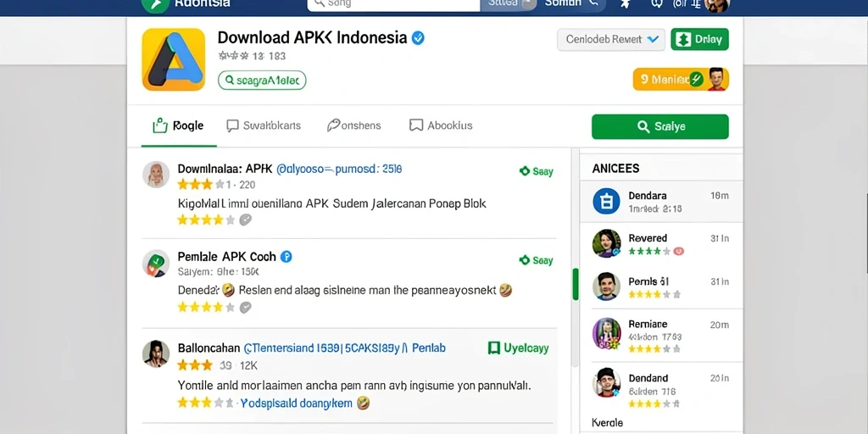Click the ANICEES panel heading
868x434 pixels.
615,169
